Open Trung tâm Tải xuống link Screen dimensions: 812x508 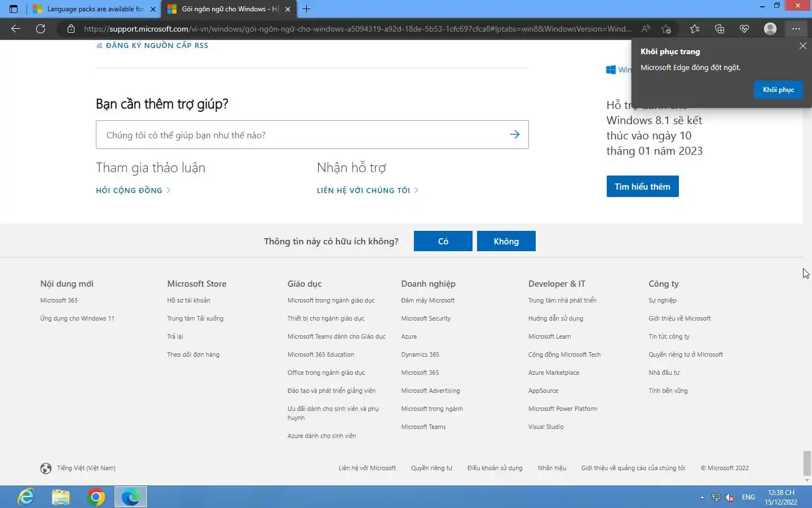(195, 318)
